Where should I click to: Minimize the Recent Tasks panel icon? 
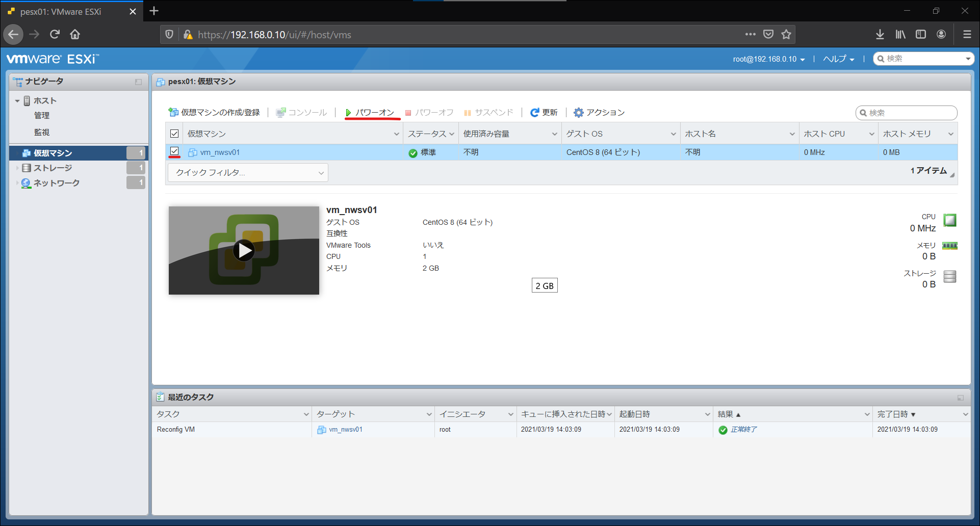click(961, 398)
